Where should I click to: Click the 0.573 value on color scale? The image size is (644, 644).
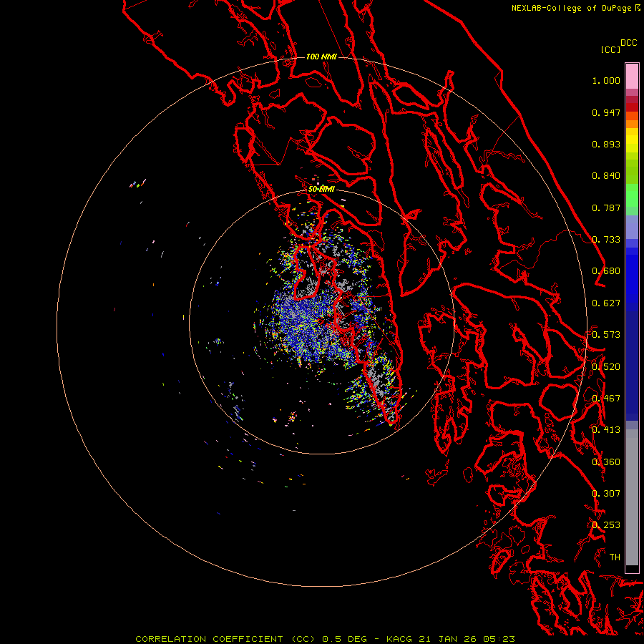606,335
